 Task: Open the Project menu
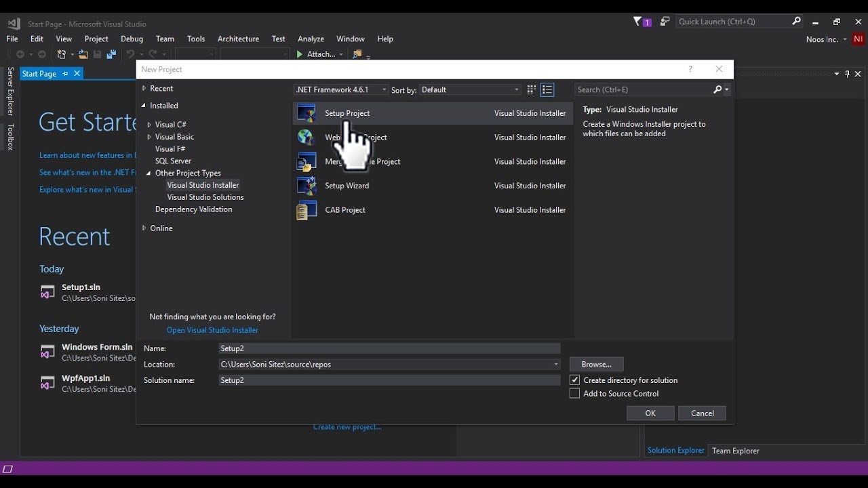point(96,39)
